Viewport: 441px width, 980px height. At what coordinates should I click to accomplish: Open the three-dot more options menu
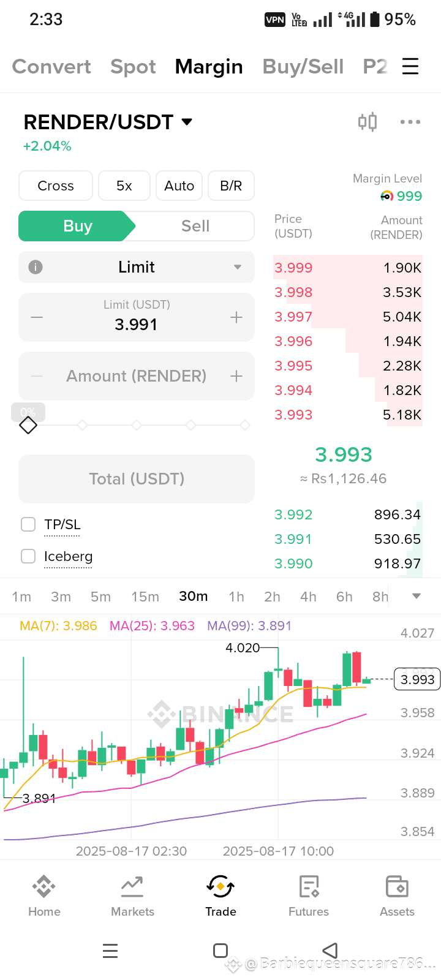tap(410, 122)
